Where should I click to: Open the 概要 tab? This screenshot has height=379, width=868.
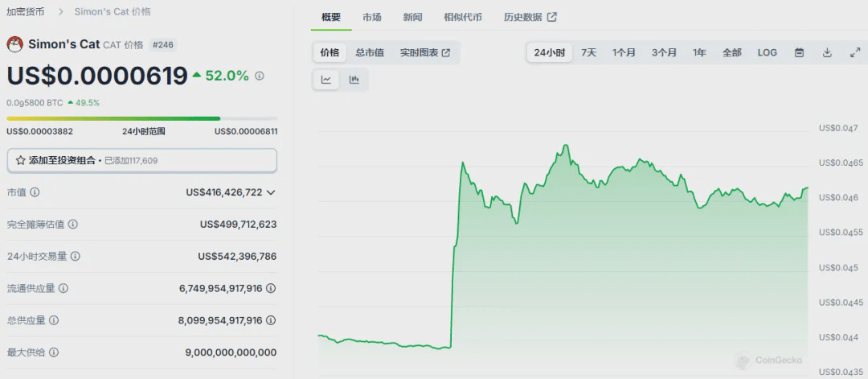tap(332, 17)
